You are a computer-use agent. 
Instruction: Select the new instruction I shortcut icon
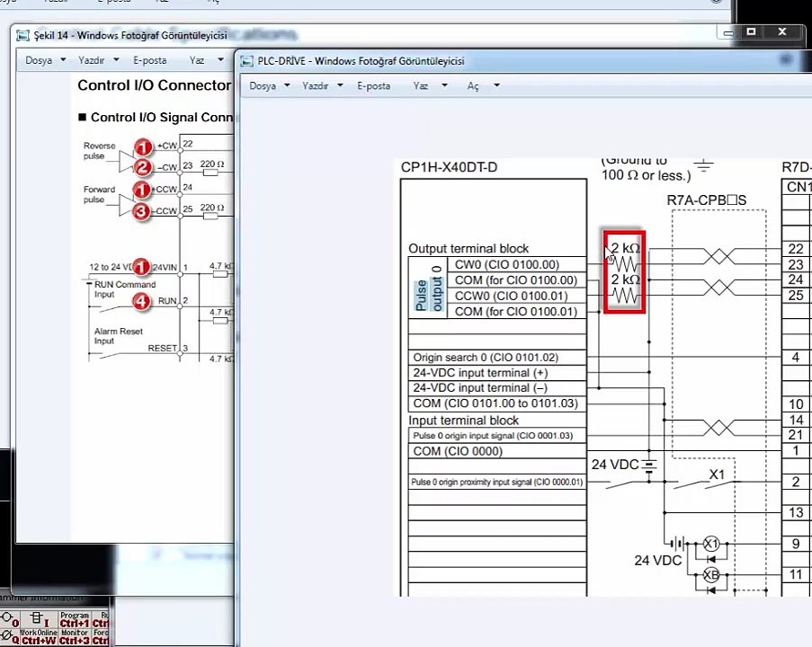click(x=40, y=619)
